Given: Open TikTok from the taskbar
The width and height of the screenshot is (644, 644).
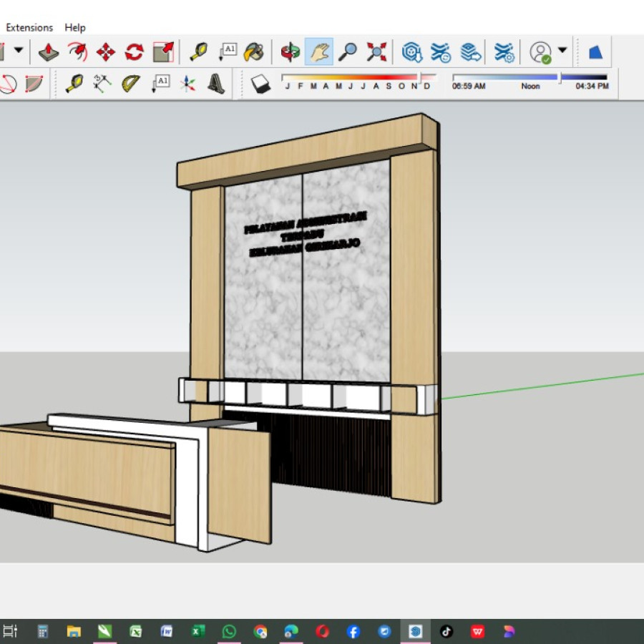Looking at the screenshot, I should point(447,631).
